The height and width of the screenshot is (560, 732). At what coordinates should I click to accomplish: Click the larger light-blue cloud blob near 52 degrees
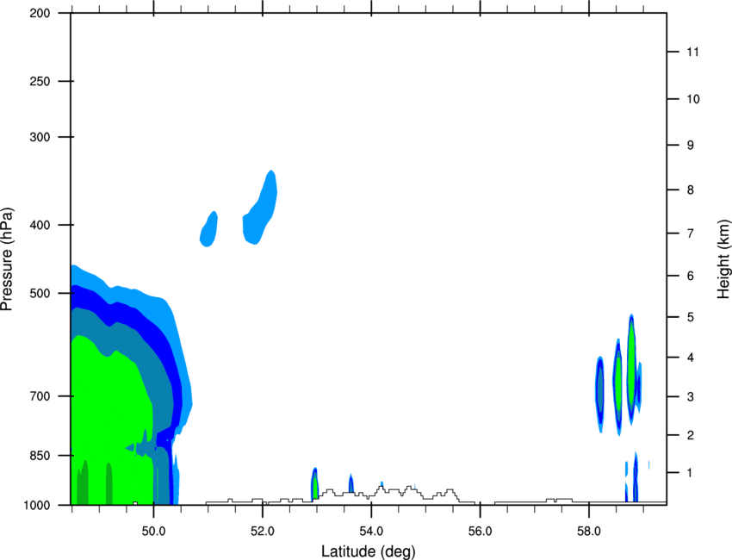coord(260,208)
